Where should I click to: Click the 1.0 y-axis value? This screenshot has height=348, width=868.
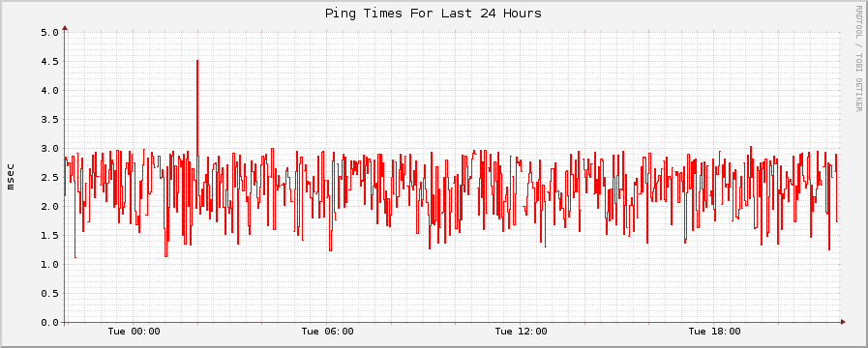click(x=49, y=265)
